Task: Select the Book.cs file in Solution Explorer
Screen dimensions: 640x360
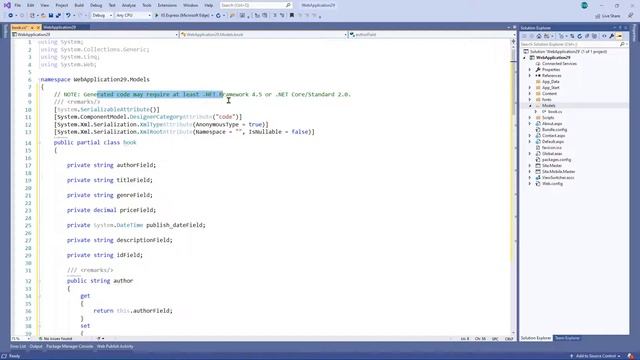Action: coord(555,111)
